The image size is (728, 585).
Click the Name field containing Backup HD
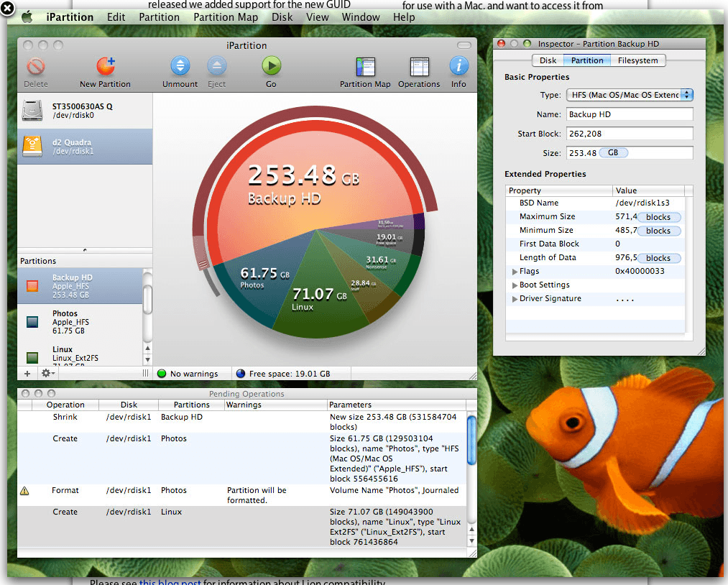tap(630, 114)
